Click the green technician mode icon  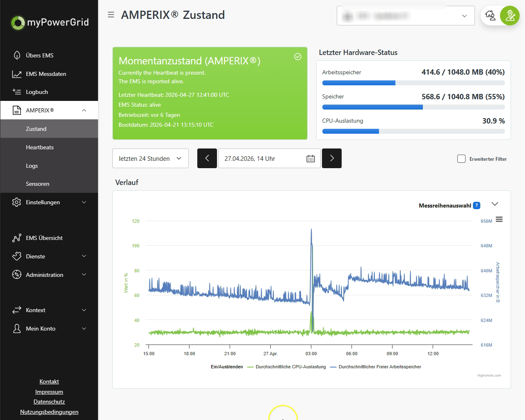(510, 16)
